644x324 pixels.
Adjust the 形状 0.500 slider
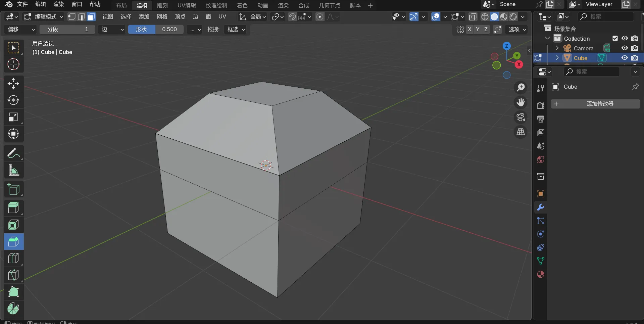tap(156, 30)
